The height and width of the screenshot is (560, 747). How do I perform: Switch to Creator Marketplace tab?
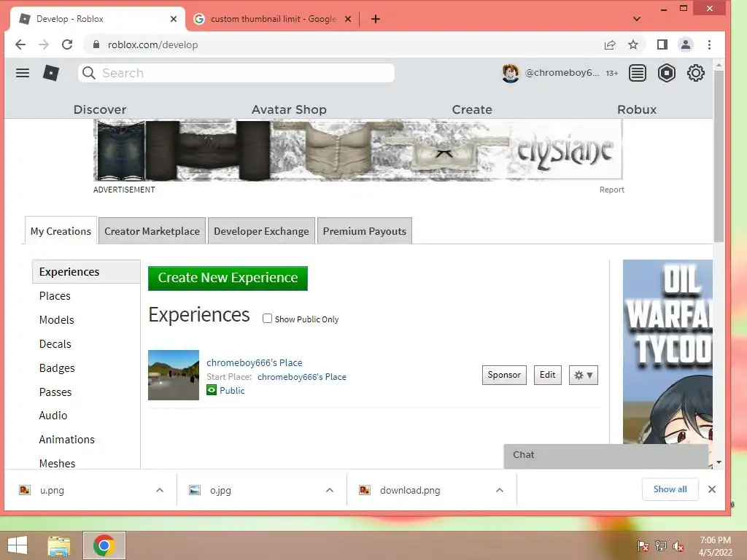click(152, 231)
